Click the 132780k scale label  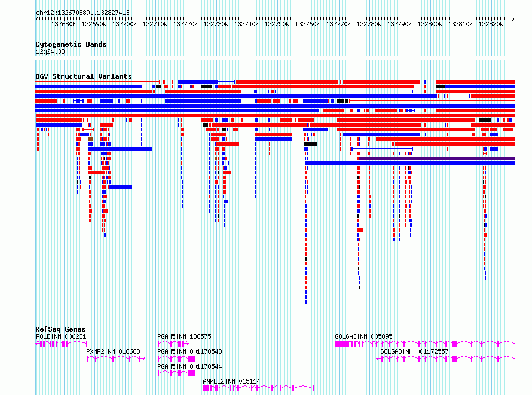(x=369, y=24)
